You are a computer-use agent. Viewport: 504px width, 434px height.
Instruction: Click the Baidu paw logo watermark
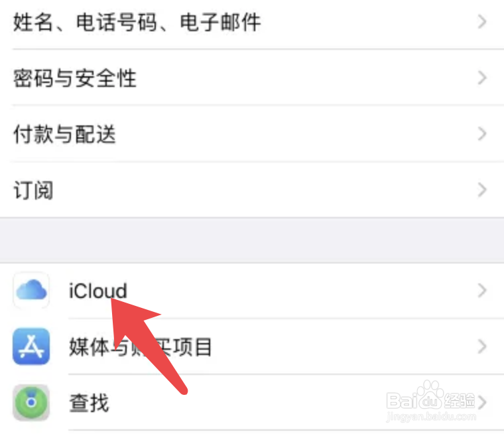[x=430, y=396]
